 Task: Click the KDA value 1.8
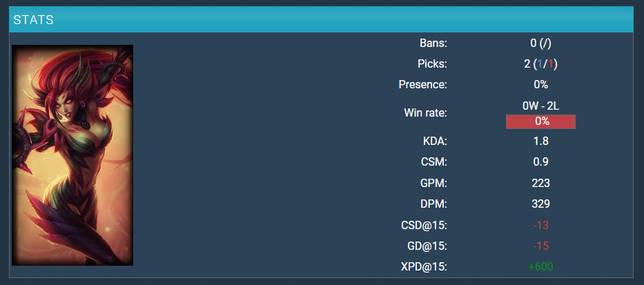point(540,141)
